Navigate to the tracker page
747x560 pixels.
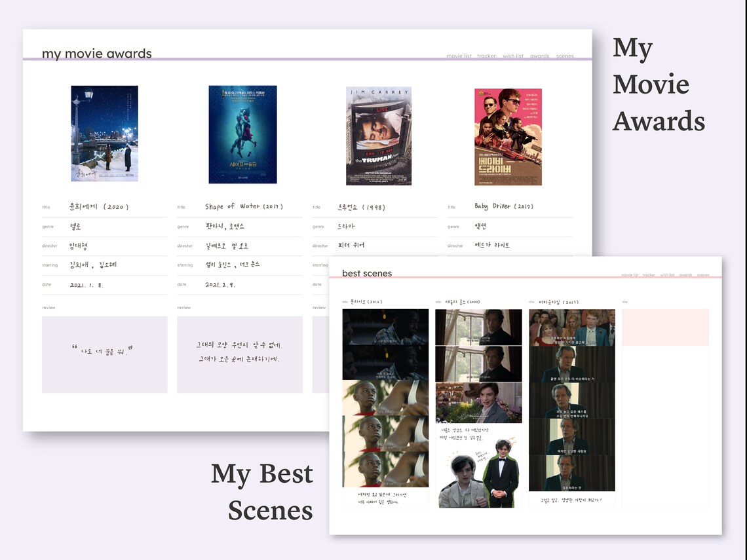[486, 55]
